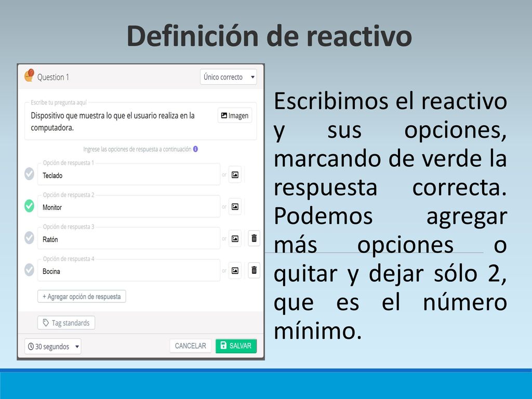Open the 30 segundos time dropdown
This screenshot has height=399, width=532.
click(52, 347)
